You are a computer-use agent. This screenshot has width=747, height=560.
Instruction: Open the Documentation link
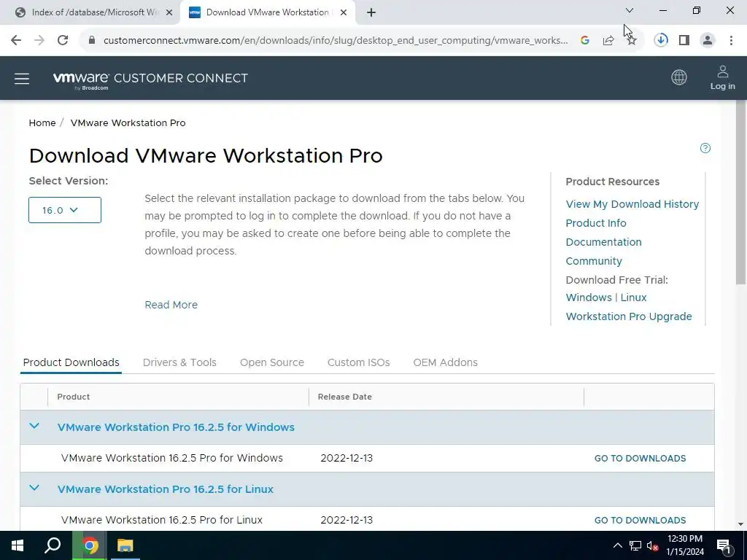pos(603,242)
